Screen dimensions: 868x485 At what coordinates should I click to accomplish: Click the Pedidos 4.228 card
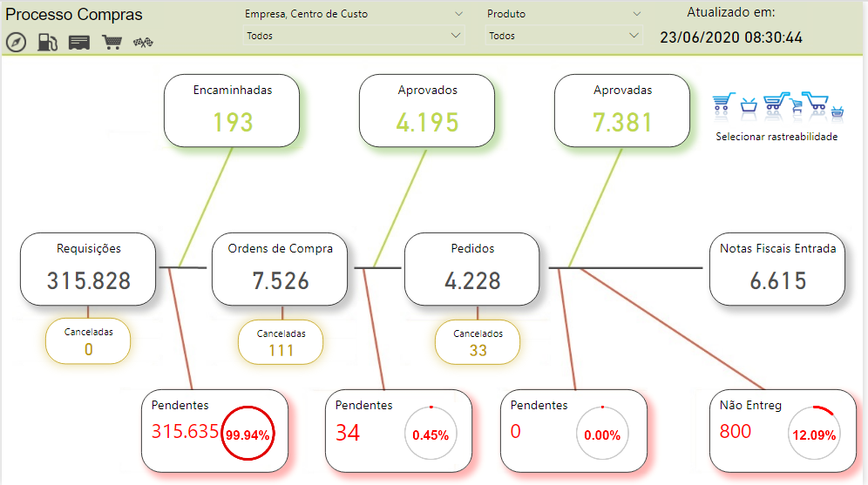[471, 269]
